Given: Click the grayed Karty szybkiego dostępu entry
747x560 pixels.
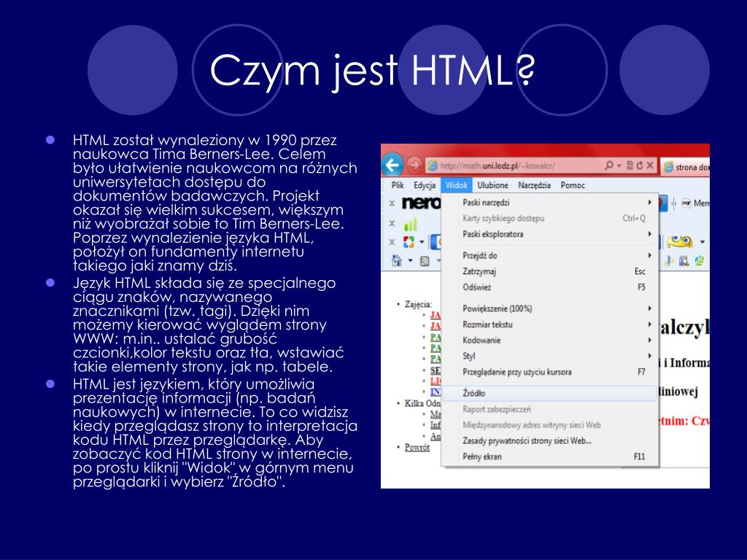Looking at the screenshot, I should click(551, 218).
